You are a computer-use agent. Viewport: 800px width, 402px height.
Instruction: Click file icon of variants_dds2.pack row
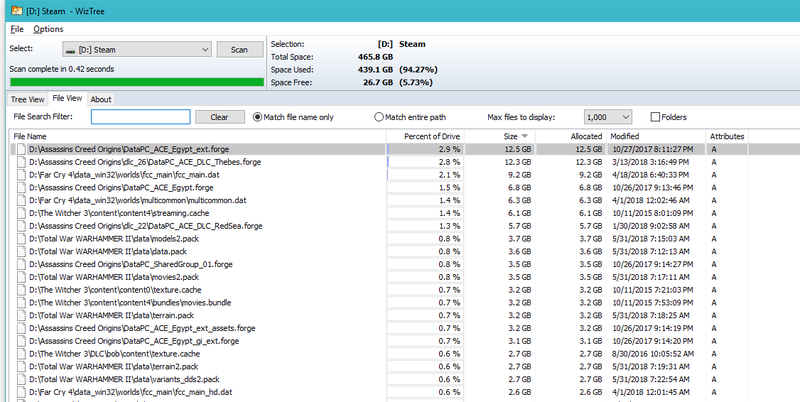(21, 379)
